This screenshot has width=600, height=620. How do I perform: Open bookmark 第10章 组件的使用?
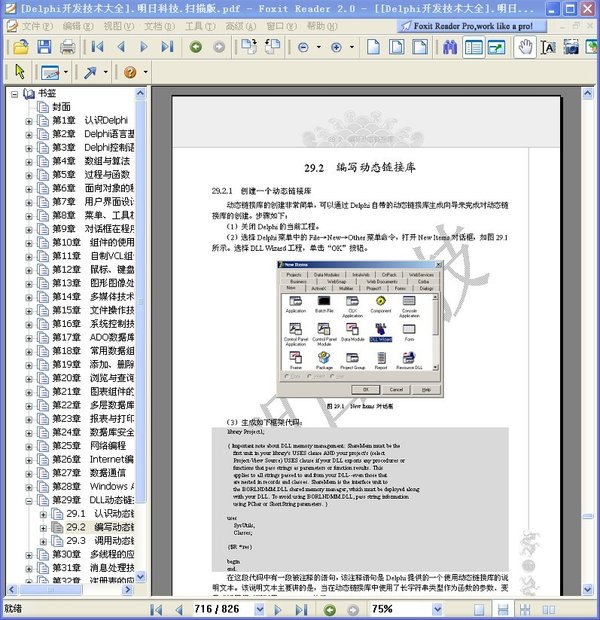(93, 242)
